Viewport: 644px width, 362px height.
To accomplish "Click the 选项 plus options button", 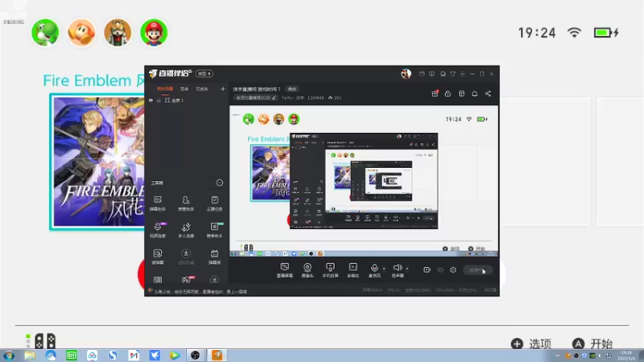I will [x=531, y=343].
